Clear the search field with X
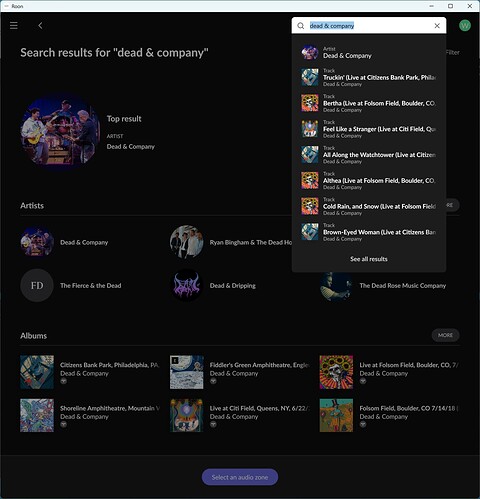The image size is (480, 499). click(437, 26)
